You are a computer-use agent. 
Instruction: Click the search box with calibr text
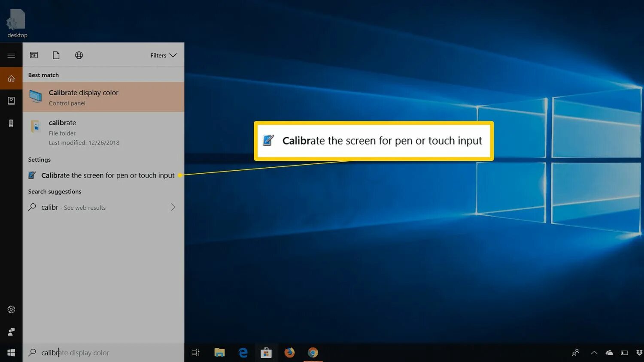click(x=103, y=353)
